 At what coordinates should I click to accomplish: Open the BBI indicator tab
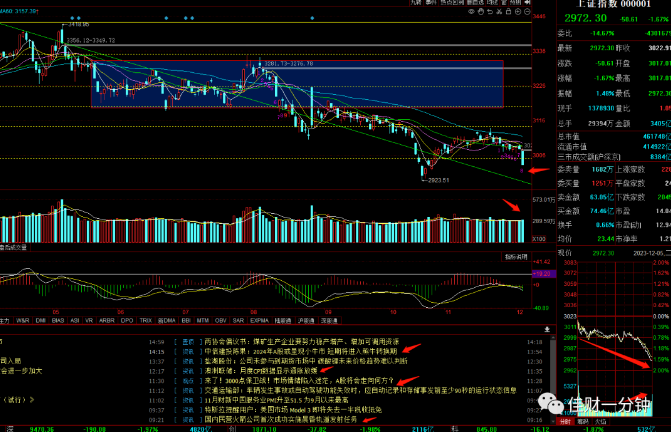pos(186,320)
